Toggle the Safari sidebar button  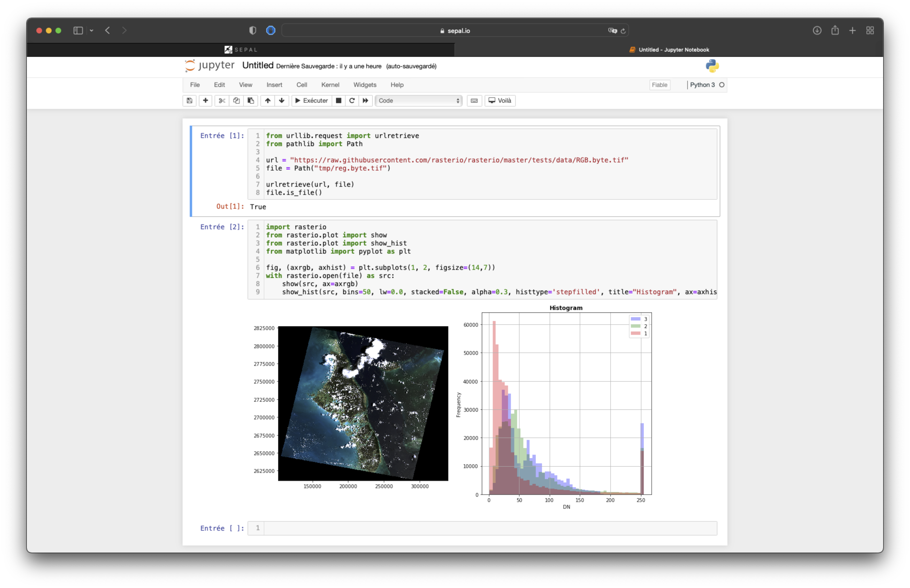tap(78, 31)
